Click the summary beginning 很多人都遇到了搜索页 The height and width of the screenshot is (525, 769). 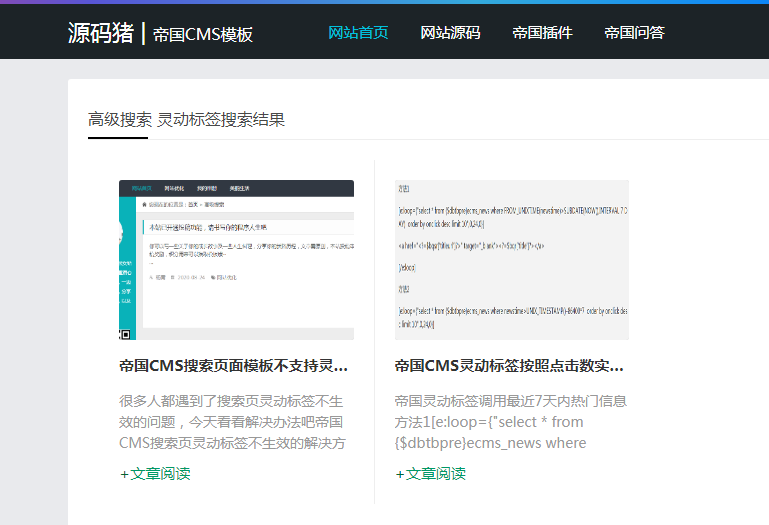pos(232,422)
